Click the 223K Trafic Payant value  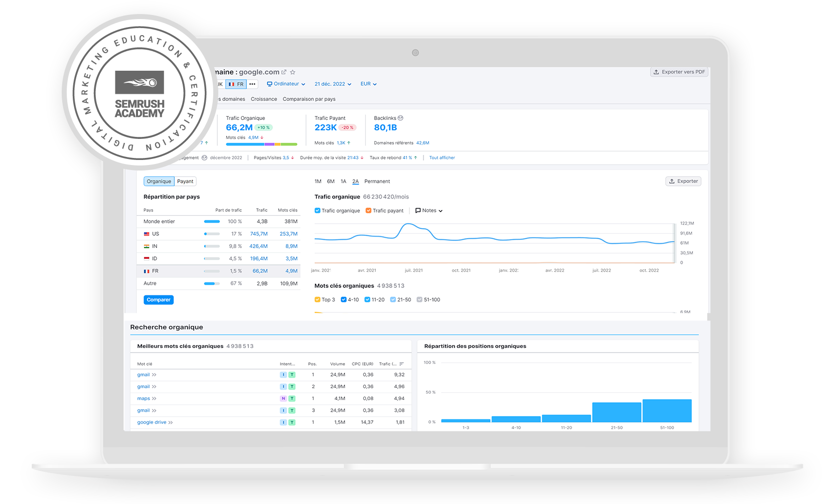click(326, 128)
